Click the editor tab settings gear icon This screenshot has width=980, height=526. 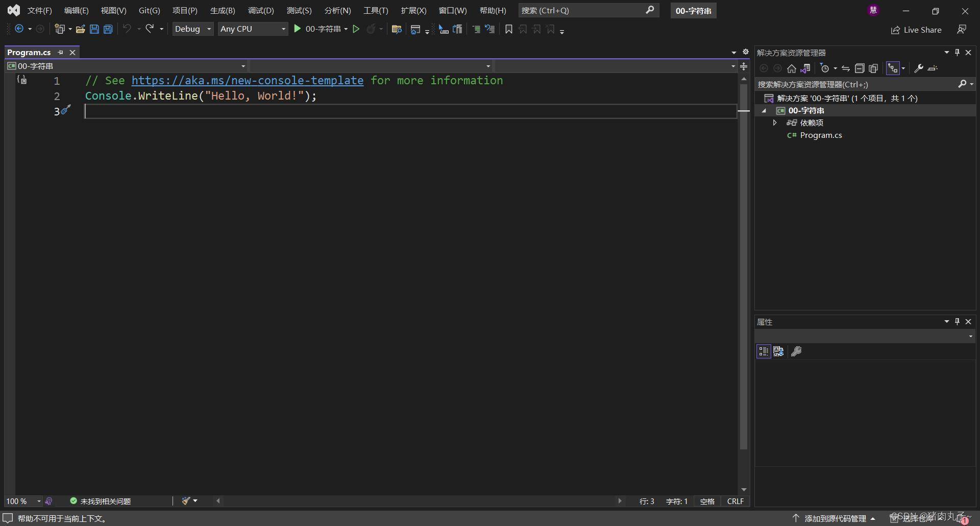coord(746,52)
